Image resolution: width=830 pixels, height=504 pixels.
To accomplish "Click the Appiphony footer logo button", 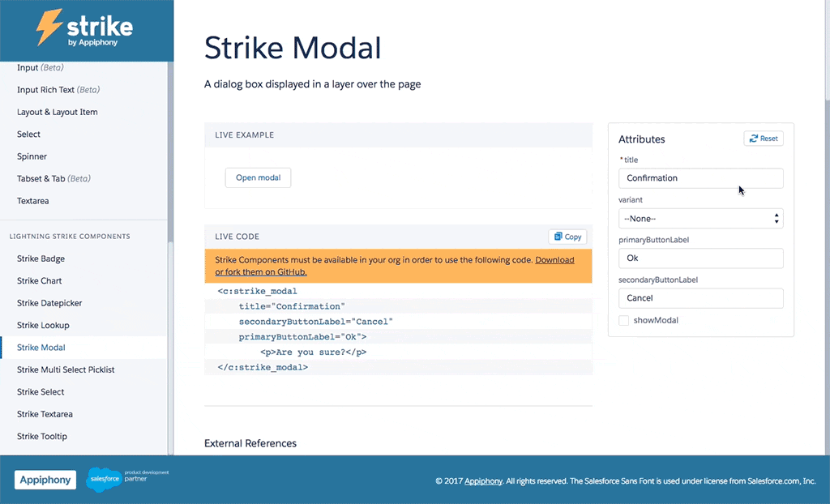I will pos(45,480).
